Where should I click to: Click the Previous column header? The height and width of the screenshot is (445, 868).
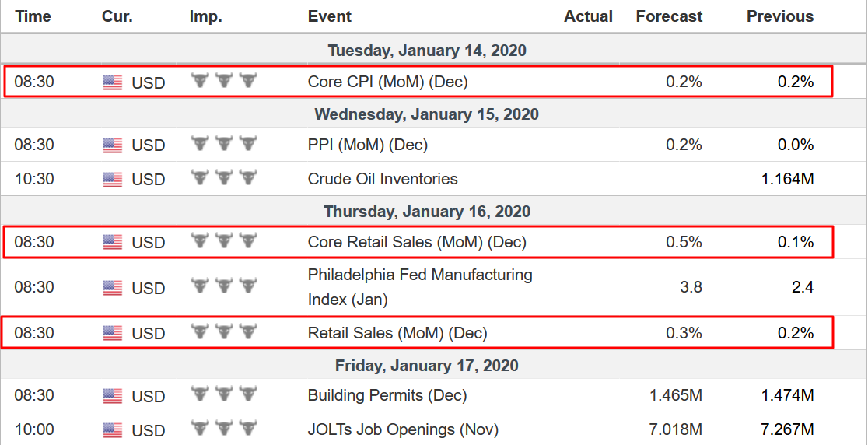pyautogui.click(x=780, y=16)
